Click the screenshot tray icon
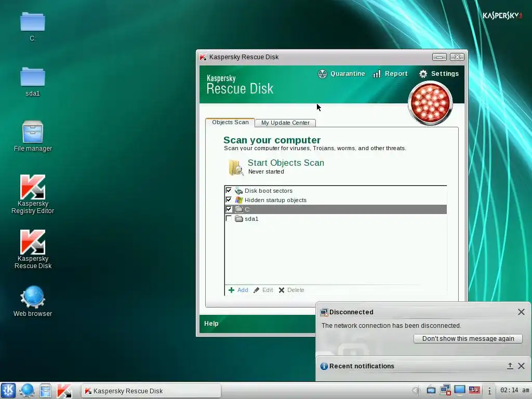This screenshot has width=532, height=399. [431, 391]
